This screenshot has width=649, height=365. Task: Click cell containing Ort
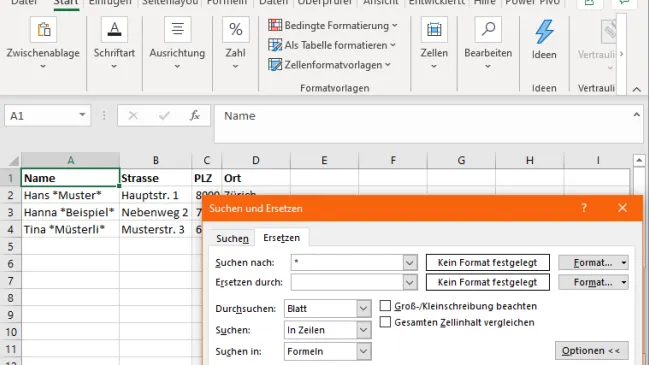click(x=256, y=178)
